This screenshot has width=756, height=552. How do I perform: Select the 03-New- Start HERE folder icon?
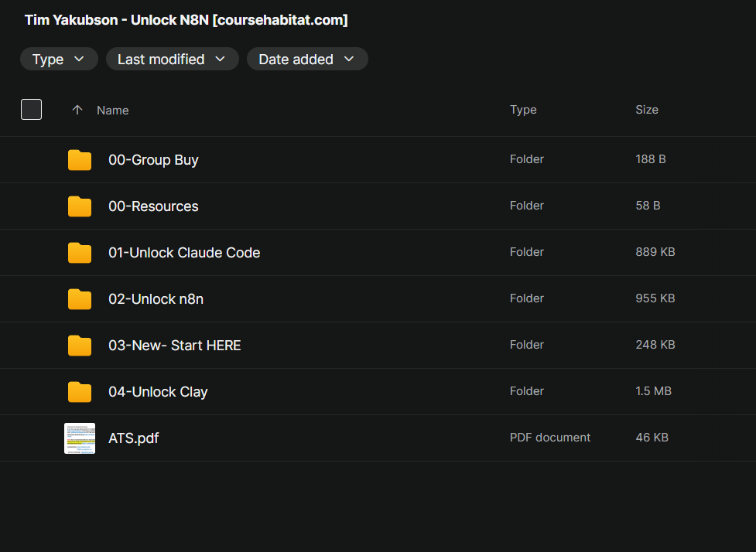80,346
